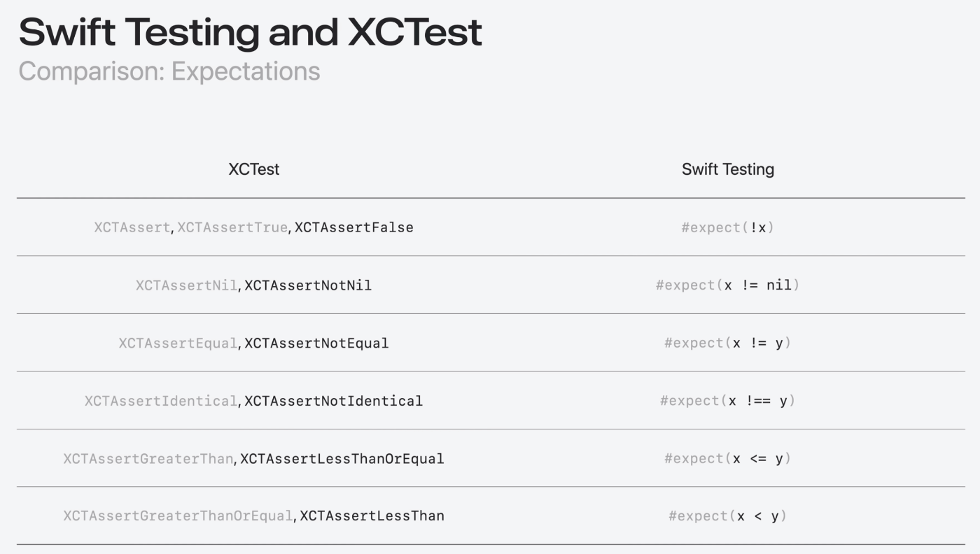The width and height of the screenshot is (980, 554).
Task: Select the XCTest column header
Action: click(254, 169)
